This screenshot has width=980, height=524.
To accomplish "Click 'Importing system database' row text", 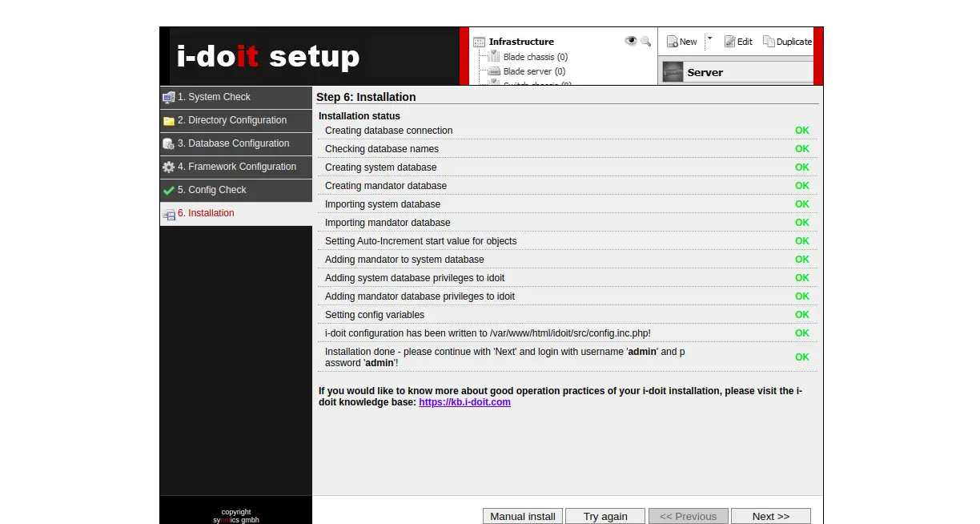I will [383, 204].
